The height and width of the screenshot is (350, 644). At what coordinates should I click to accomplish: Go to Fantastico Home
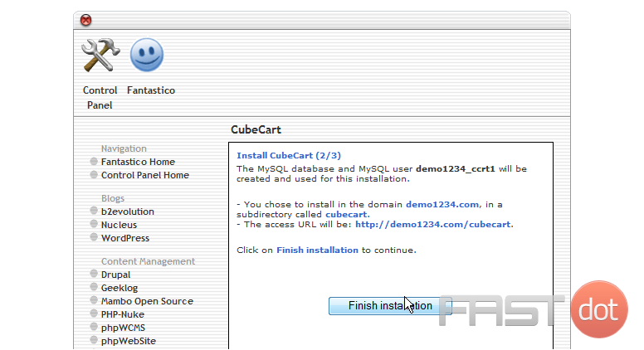(138, 162)
